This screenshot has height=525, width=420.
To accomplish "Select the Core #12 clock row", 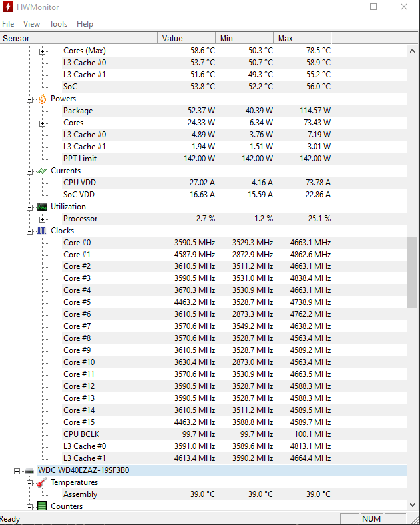I will [x=234, y=386].
